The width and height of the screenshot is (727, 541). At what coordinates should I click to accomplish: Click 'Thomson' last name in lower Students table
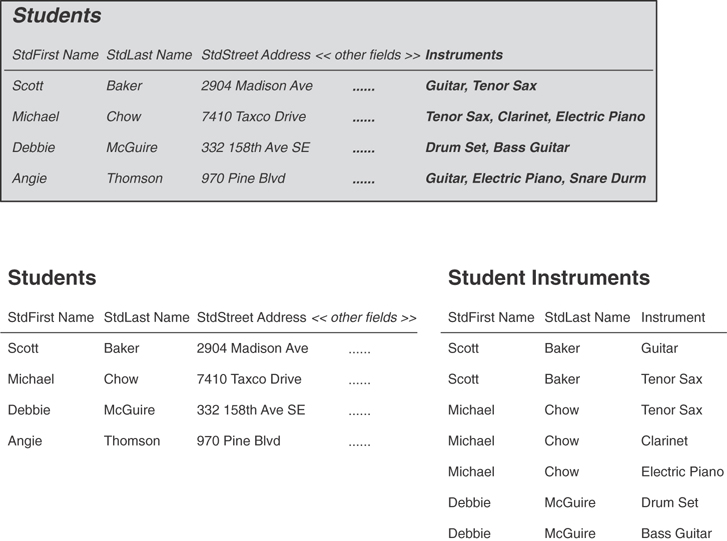point(132,441)
